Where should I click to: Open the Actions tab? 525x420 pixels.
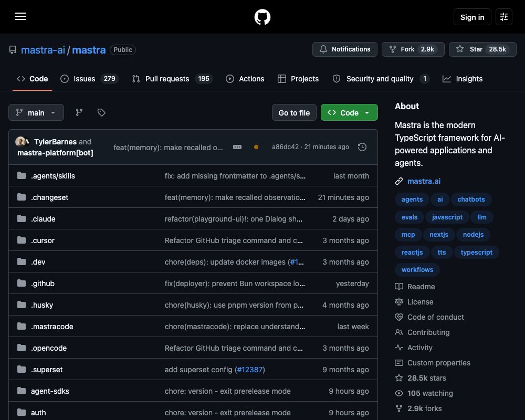pyautogui.click(x=245, y=79)
